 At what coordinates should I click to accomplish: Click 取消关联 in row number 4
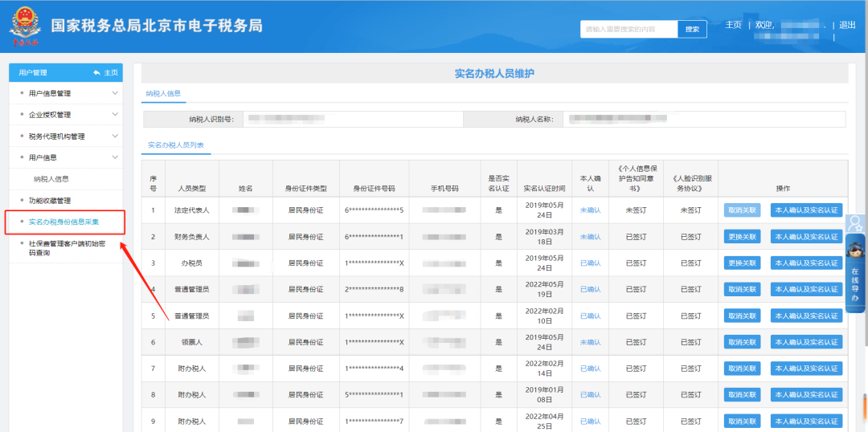click(743, 289)
